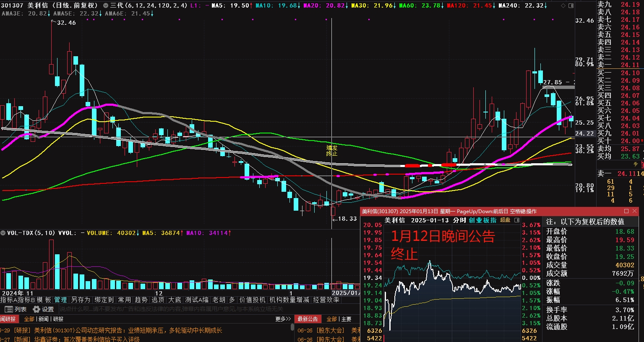The width and height of the screenshot is (644, 342).
Task: Click the diamond icon in chart header
Action: pyautogui.click(x=563, y=5)
